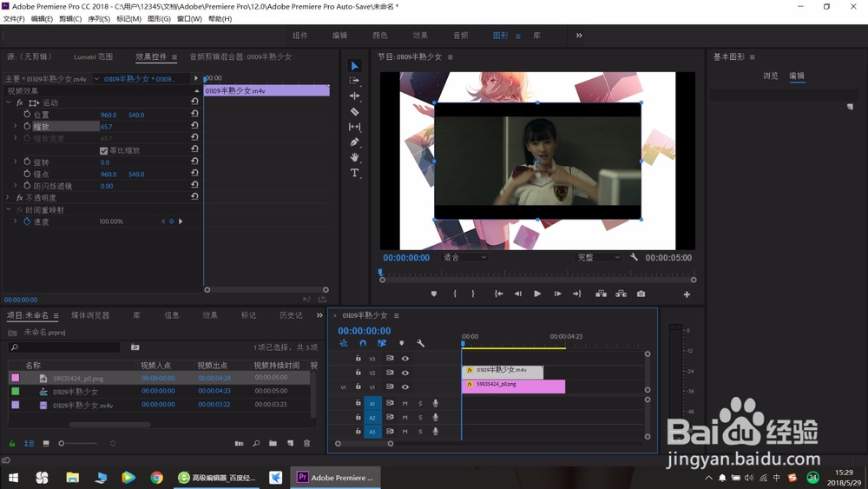Image resolution: width=868 pixels, height=489 pixels.
Task: Mute audio track A1
Action: point(404,403)
